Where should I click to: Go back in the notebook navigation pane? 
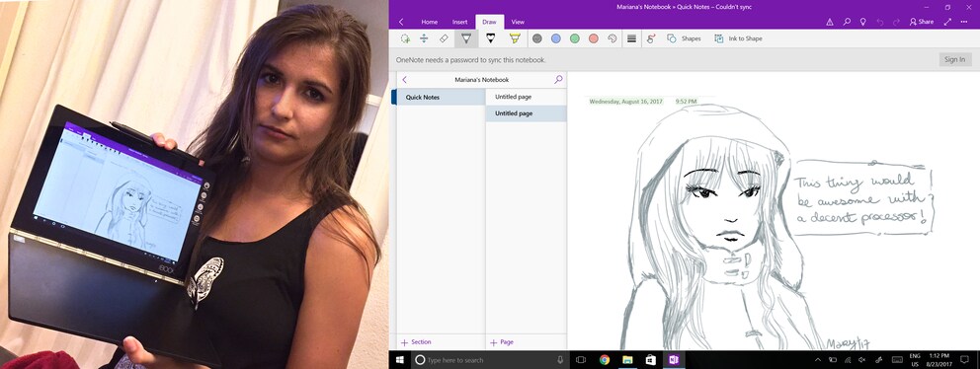click(405, 80)
